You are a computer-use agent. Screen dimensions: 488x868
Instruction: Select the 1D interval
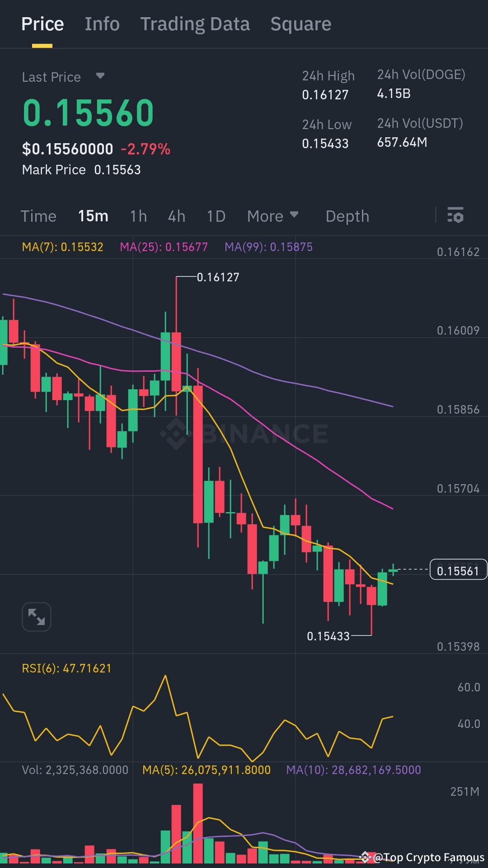point(216,216)
